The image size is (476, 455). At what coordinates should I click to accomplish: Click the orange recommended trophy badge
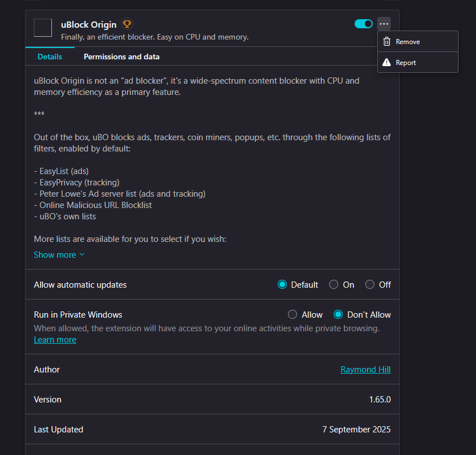coord(127,24)
